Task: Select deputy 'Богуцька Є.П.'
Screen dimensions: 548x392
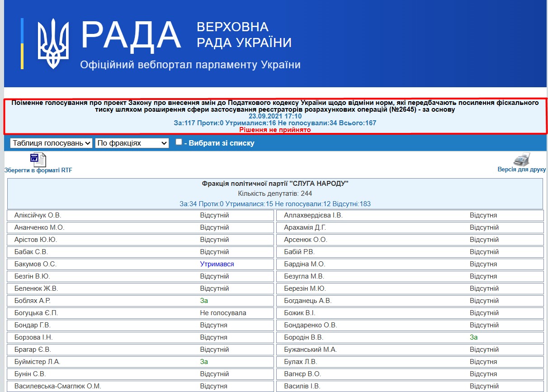Action: pos(36,313)
